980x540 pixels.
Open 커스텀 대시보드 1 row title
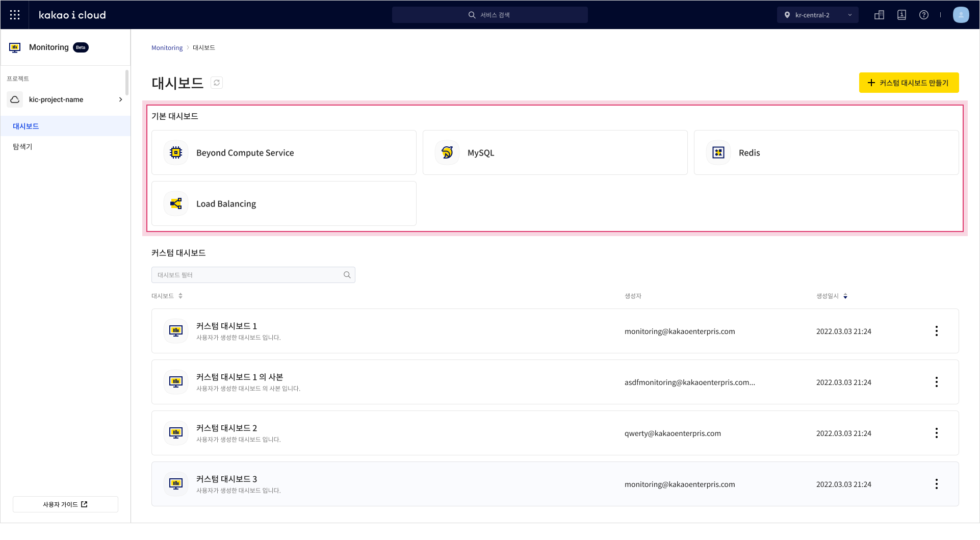pos(226,326)
